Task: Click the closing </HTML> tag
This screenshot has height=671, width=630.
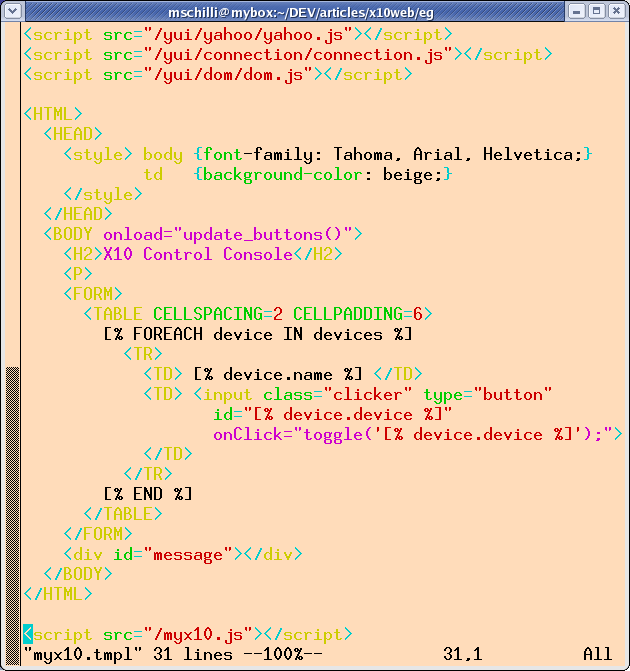Action: tap(58, 594)
